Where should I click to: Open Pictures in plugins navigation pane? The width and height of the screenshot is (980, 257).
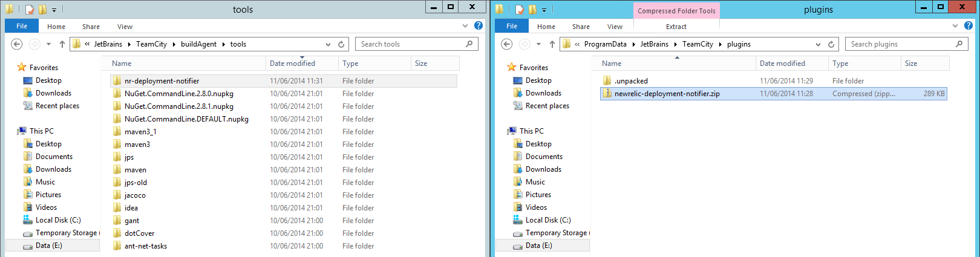538,195
